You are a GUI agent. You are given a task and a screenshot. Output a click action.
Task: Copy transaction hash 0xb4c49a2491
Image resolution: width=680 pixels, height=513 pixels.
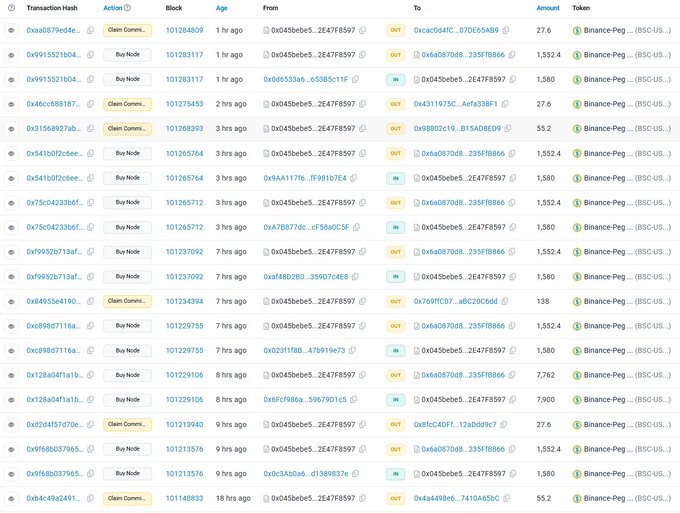tap(90, 499)
